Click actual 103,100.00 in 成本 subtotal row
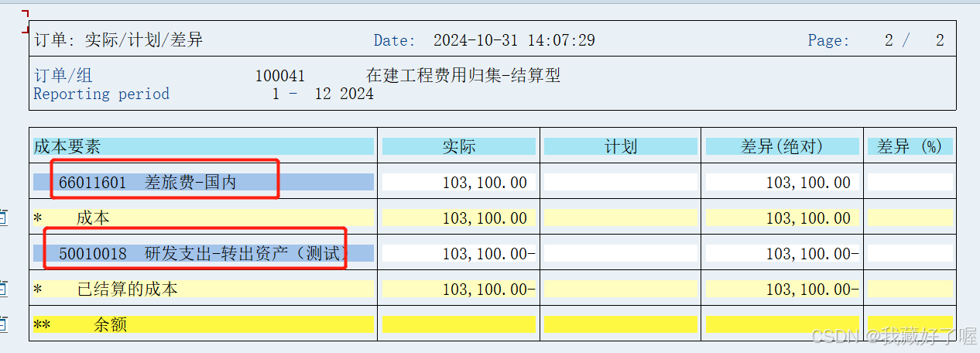 [x=485, y=218]
